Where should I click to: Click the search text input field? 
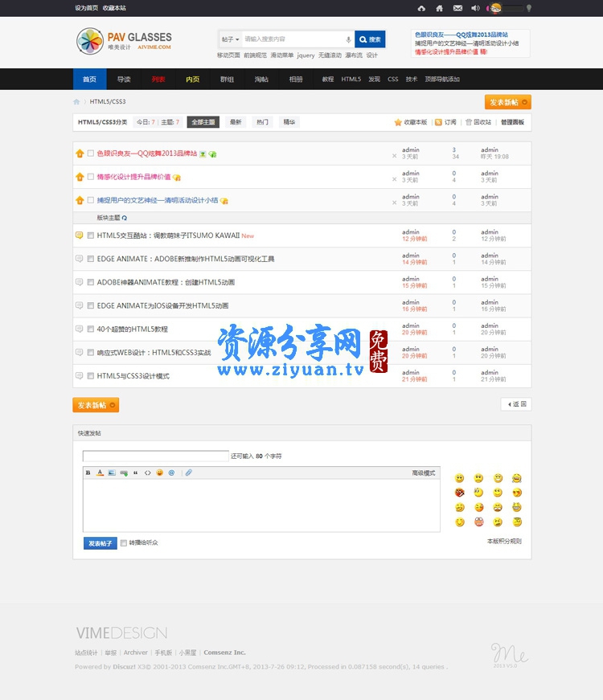point(294,39)
